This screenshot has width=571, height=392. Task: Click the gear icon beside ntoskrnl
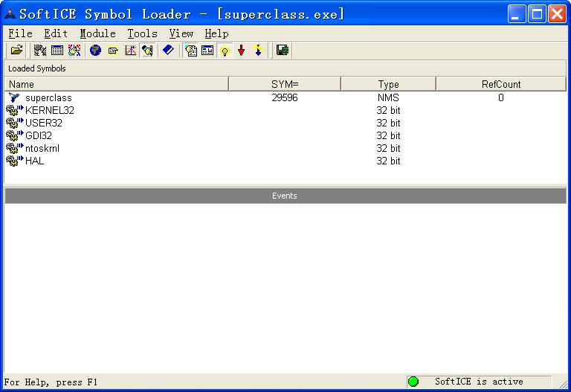[x=15, y=148]
